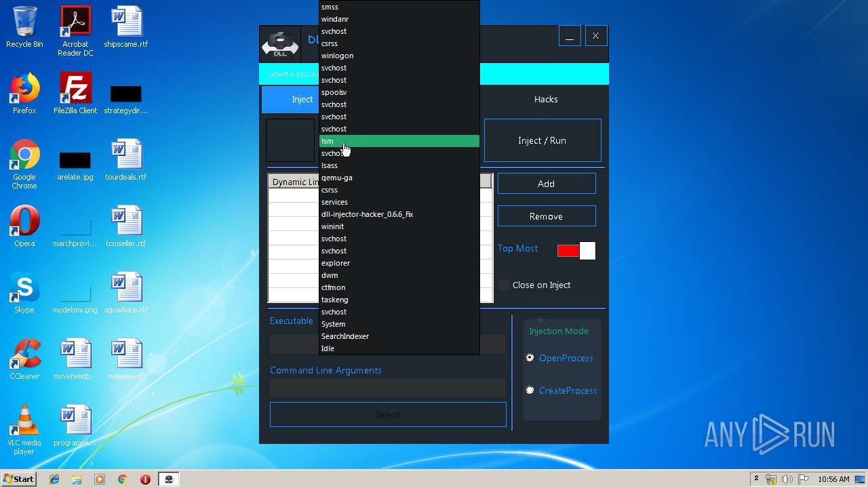Click Chrome icon in the taskbar

tap(122, 479)
